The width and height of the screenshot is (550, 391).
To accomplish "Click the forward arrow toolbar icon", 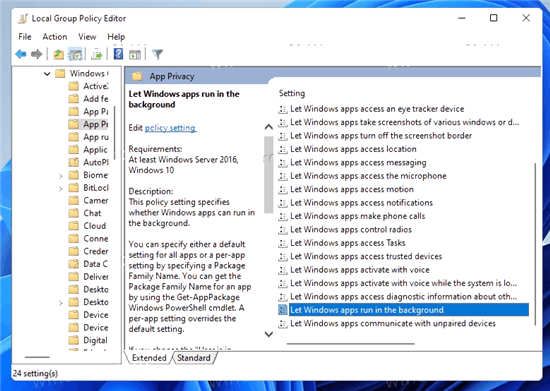I will 36,54.
